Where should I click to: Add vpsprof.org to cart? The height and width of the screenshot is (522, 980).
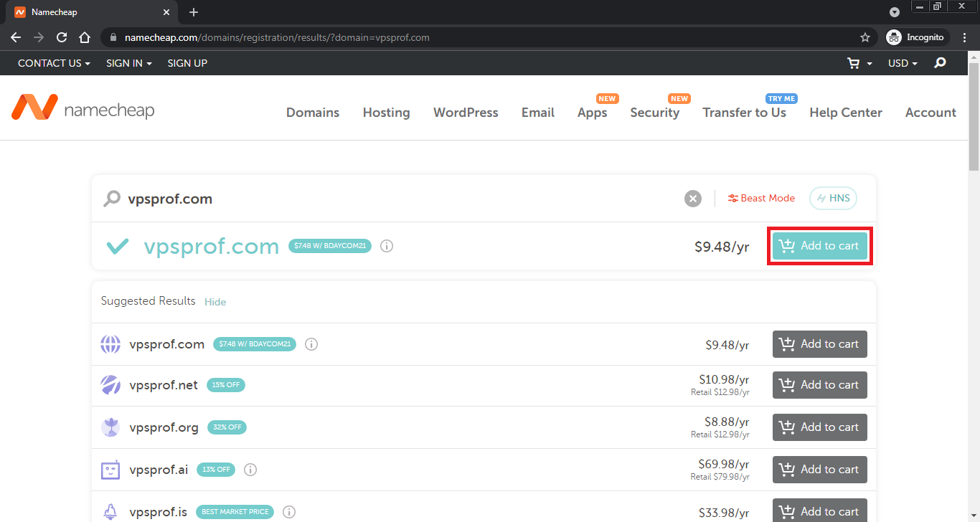click(x=820, y=427)
